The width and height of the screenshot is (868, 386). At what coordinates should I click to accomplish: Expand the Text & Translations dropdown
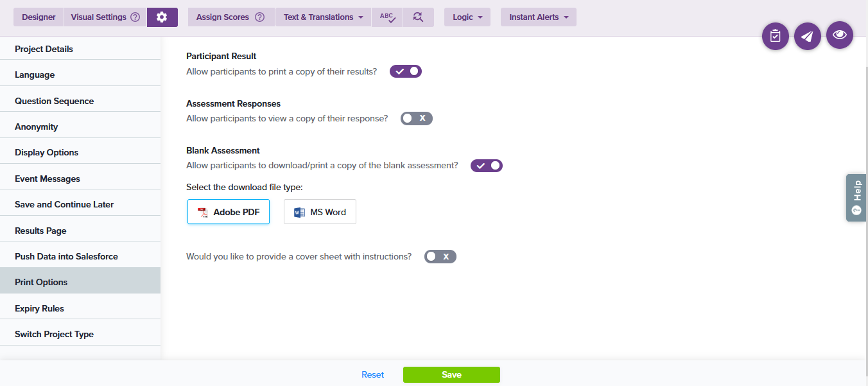point(324,17)
